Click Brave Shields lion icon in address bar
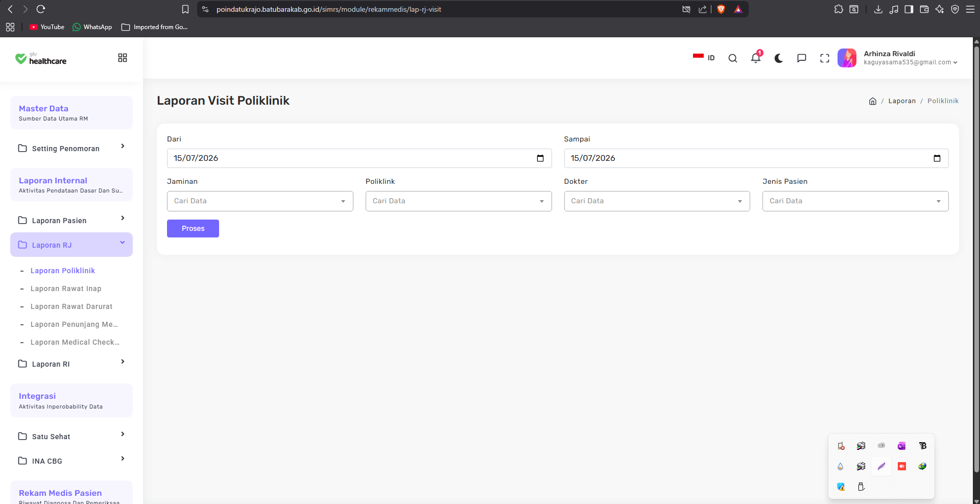 (721, 9)
